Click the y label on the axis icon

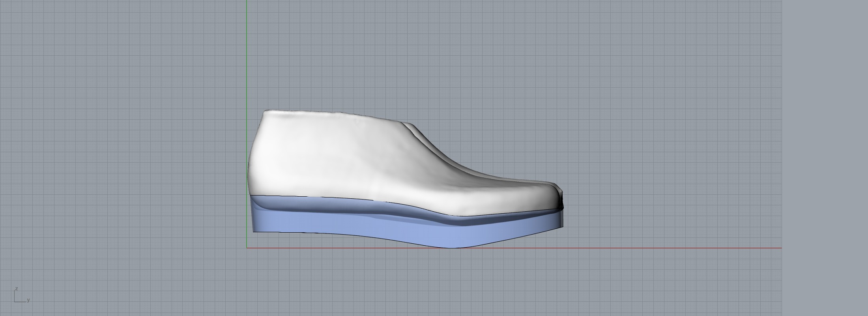(x=28, y=301)
